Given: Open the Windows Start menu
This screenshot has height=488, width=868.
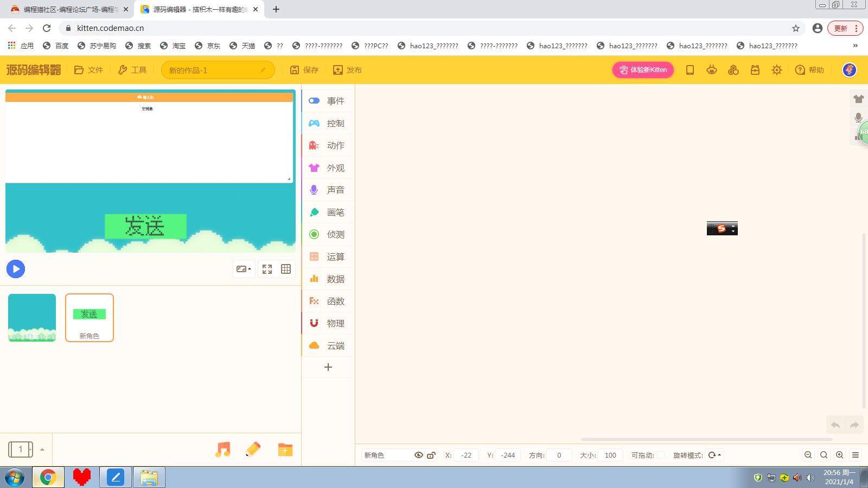Looking at the screenshot, I should point(15,478).
